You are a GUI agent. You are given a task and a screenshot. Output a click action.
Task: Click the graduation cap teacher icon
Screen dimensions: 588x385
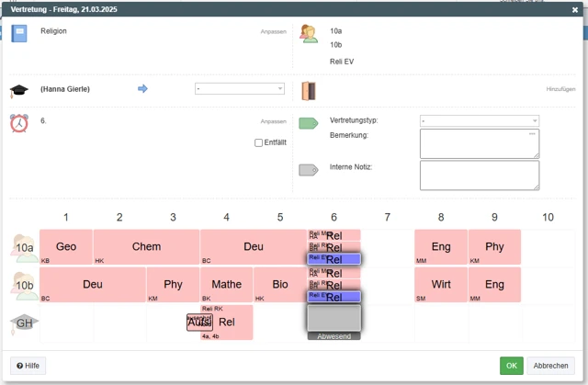[x=19, y=90]
